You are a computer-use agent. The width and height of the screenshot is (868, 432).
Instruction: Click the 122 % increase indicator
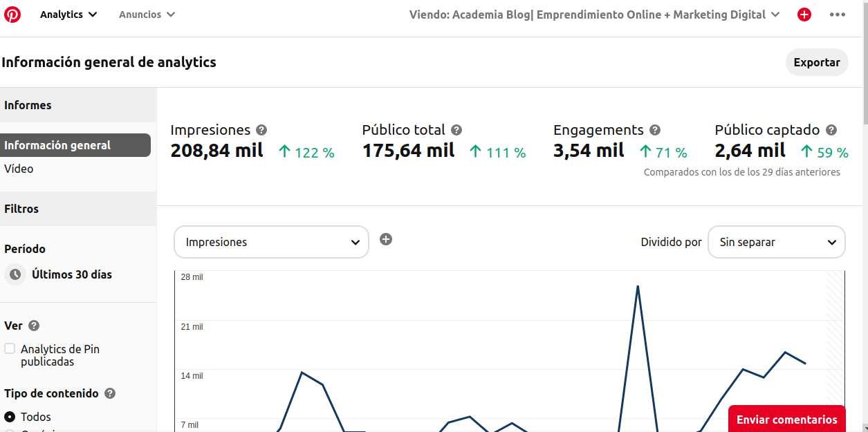coord(306,152)
